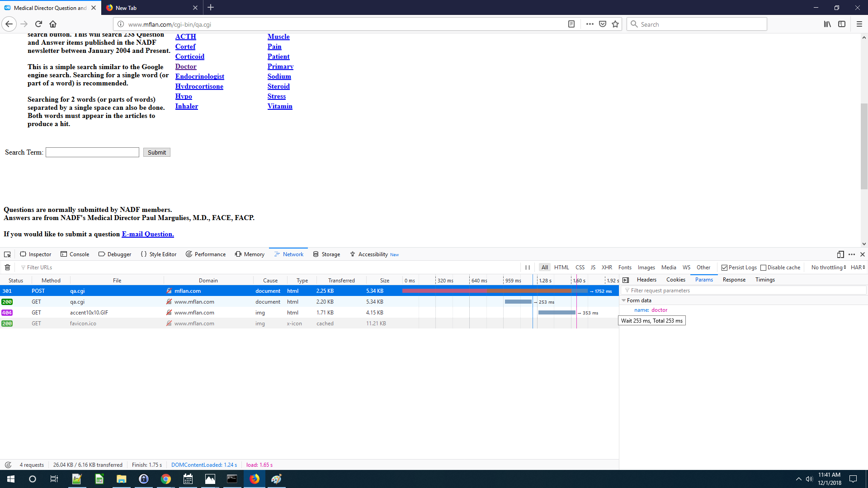
Task: Open the No throttling dropdown
Action: click(x=828, y=267)
